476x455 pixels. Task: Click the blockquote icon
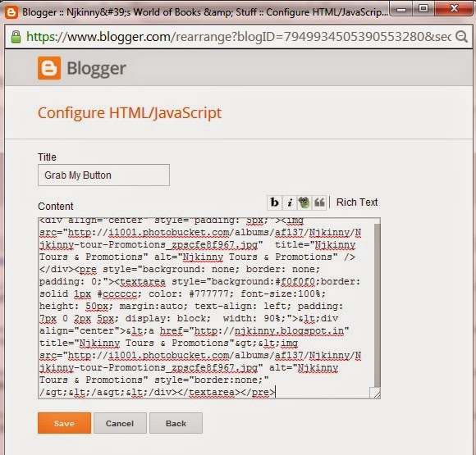click(x=319, y=202)
